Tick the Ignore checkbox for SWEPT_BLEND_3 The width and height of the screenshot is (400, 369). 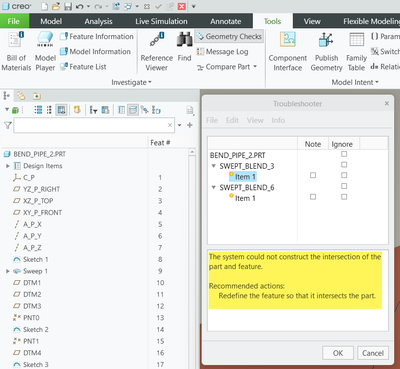point(344,165)
